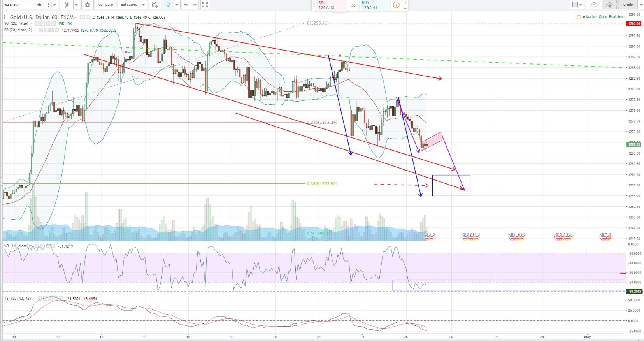
Task: Load chart layout from cloud
Action: 594,5
